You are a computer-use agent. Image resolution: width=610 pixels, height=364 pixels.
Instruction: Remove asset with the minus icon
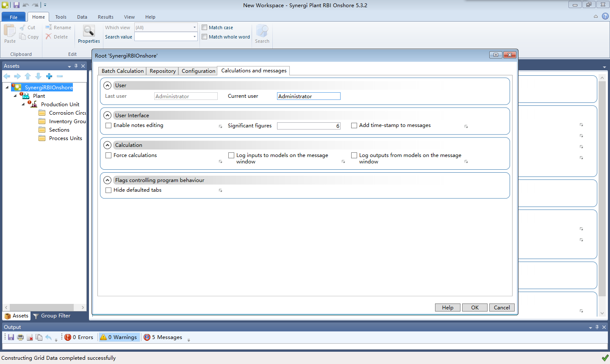tap(60, 76)
